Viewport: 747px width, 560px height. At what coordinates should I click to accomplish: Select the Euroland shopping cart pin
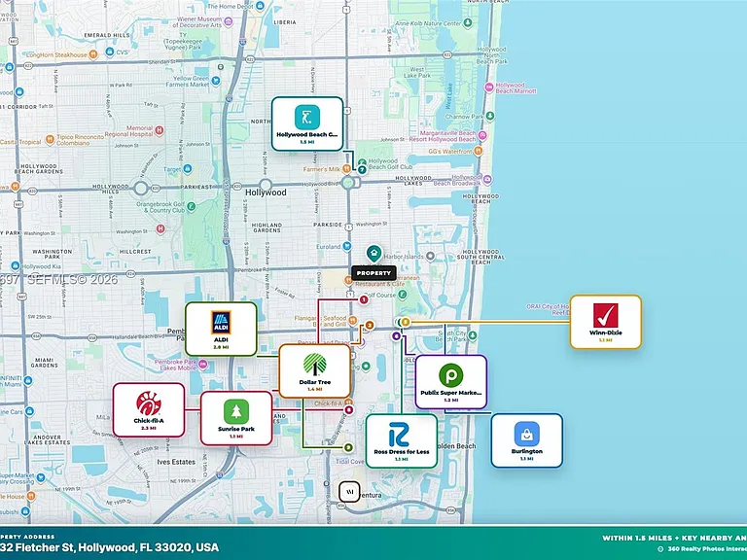(347, 247)
